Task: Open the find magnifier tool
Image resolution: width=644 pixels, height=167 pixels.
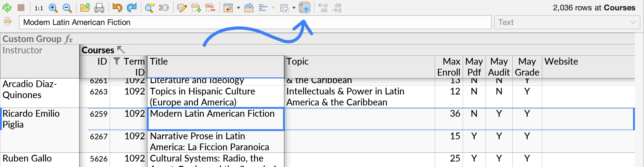Action: tap(149, 8)
